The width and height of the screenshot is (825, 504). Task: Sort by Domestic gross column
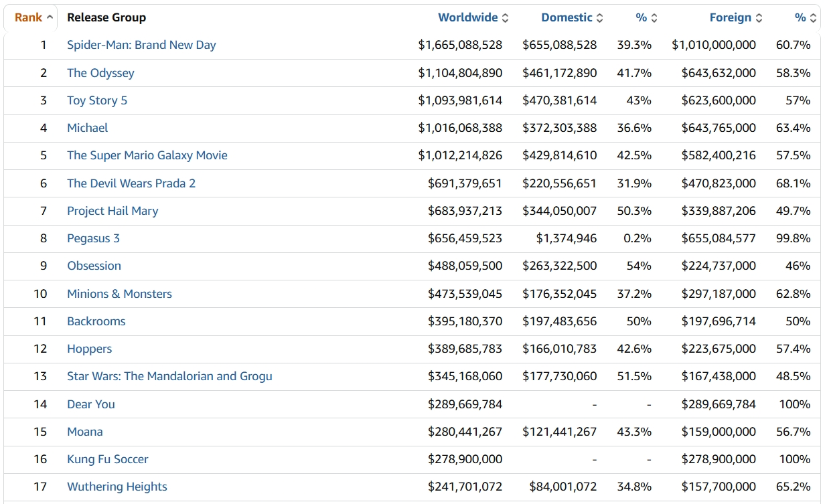pyautogui.click(x=572, y=17)
